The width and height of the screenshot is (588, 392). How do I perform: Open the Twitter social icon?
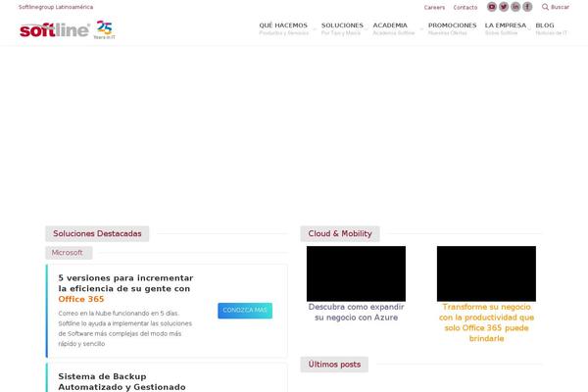click(504, 7)
